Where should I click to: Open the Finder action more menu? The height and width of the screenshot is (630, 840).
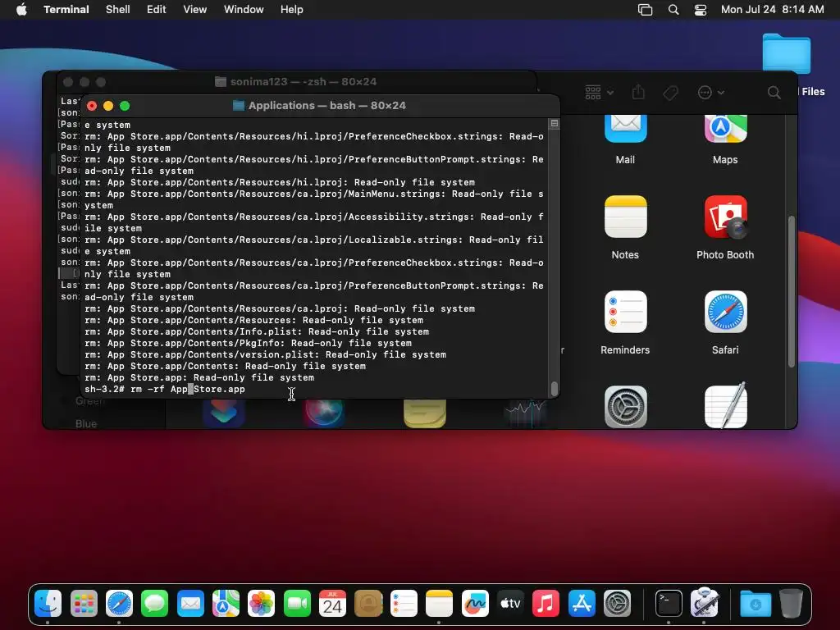point(711,93)
